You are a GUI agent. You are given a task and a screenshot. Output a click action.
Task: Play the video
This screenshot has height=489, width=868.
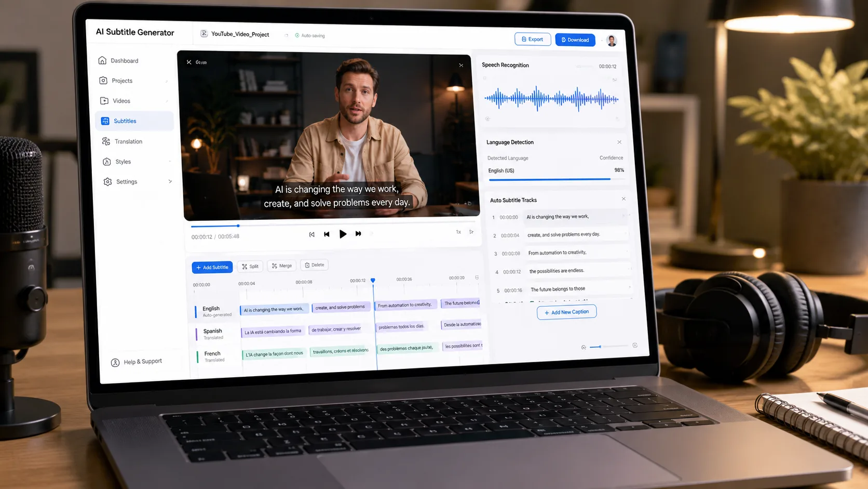tap(343, 234)
